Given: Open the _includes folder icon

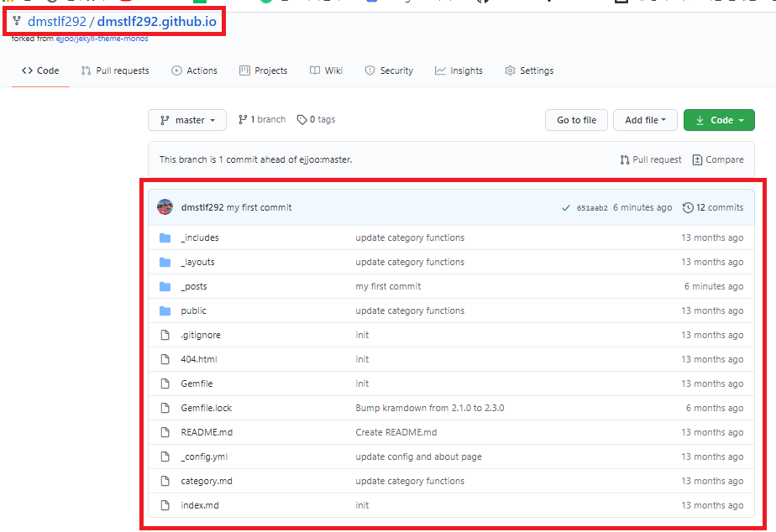Looking at the screenshot, I should (x=165, y=237).
